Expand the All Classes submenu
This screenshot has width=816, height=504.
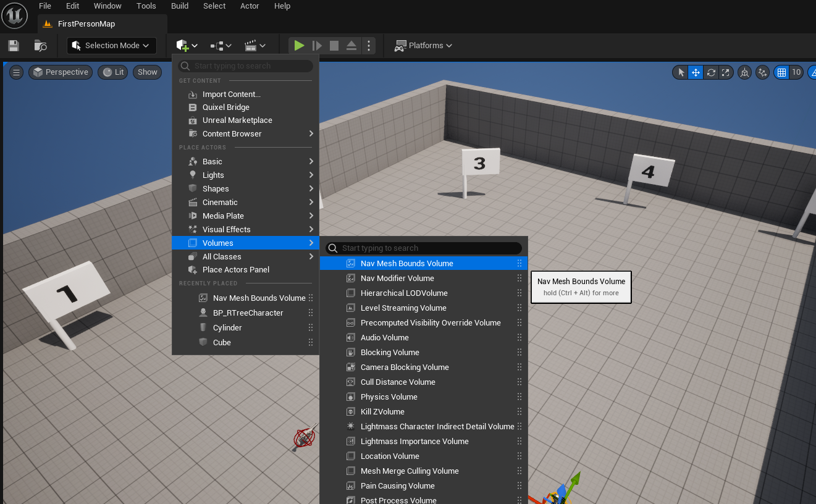(245, 257)
